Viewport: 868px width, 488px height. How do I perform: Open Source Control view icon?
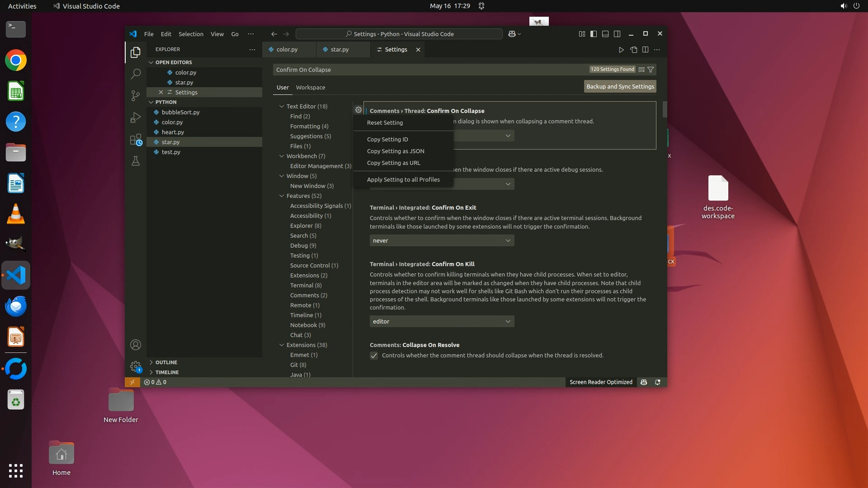[x=136, y=95]
